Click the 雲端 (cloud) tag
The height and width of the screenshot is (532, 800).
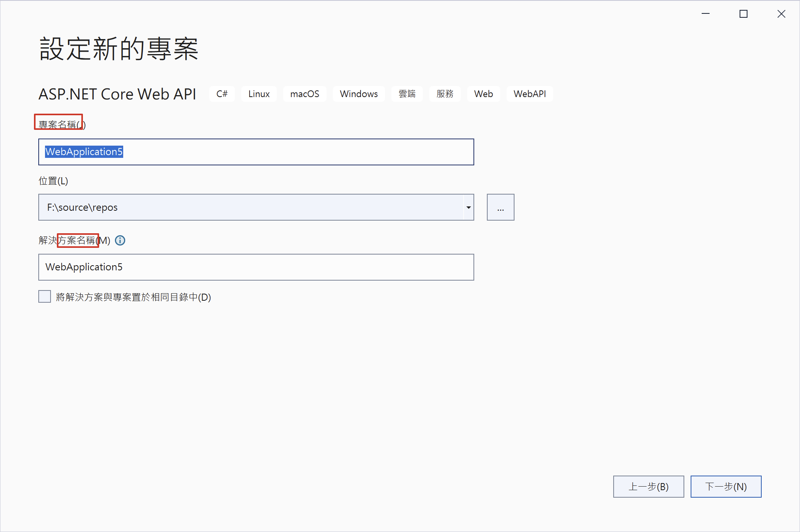(x=407, y=94)
